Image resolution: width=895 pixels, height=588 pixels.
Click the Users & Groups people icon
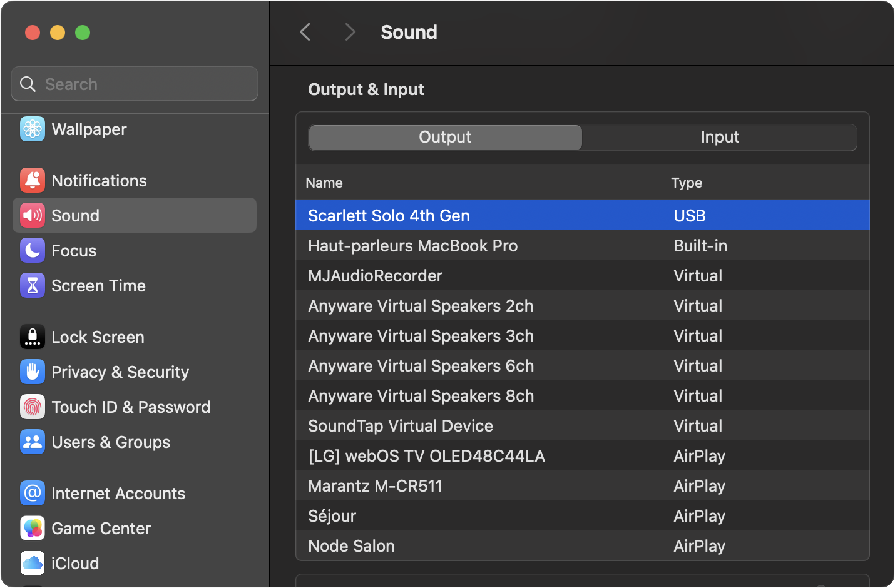pos(33,442)
